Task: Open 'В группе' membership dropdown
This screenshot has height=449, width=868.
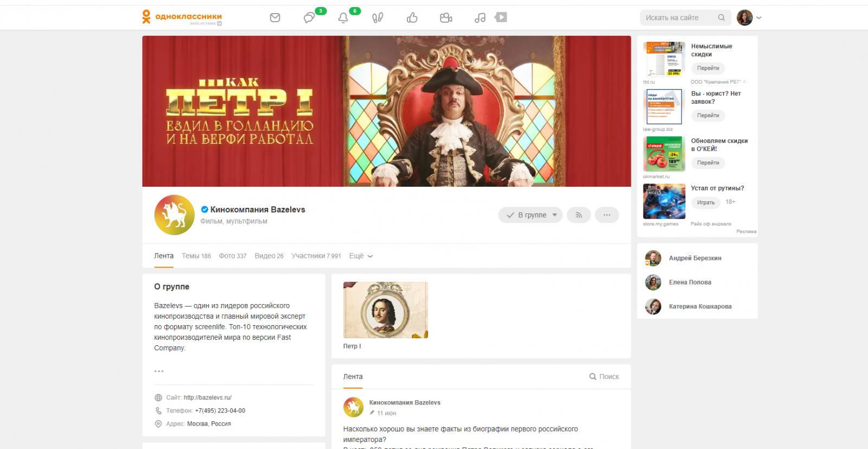Action: pos(531,215)
